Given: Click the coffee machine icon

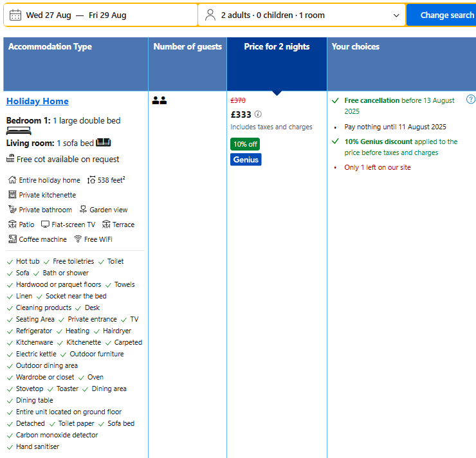Looking at the screenshot, I should click(12, 239).
